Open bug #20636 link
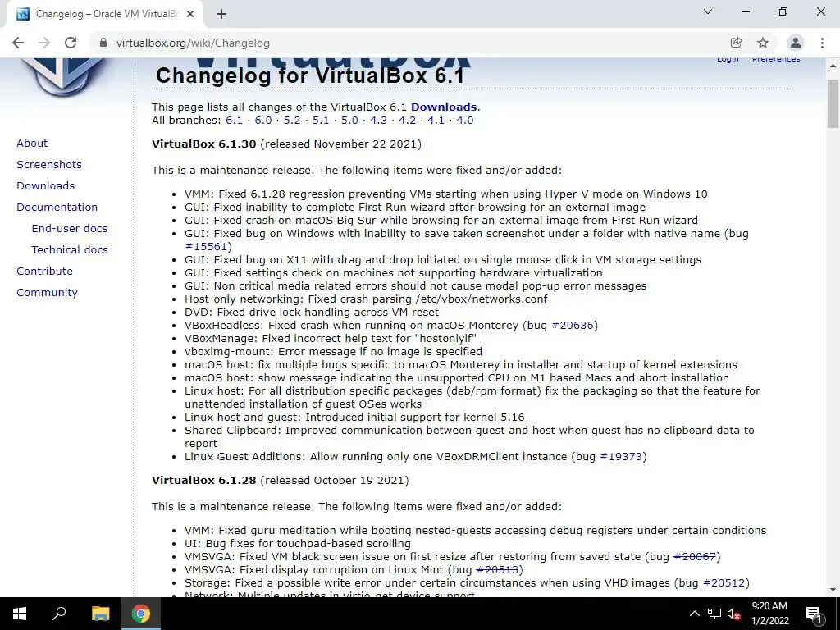The image size is (840, 630). (x=573, y=325)
